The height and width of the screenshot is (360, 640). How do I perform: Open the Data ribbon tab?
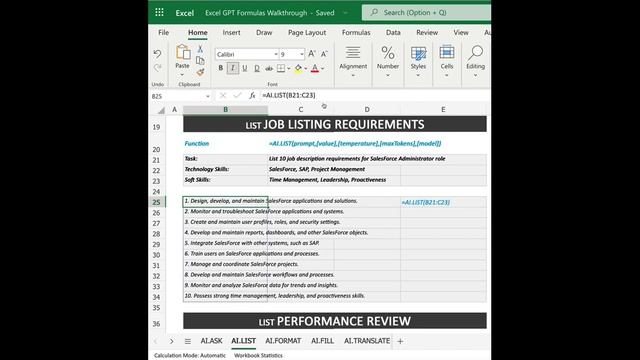393,32
